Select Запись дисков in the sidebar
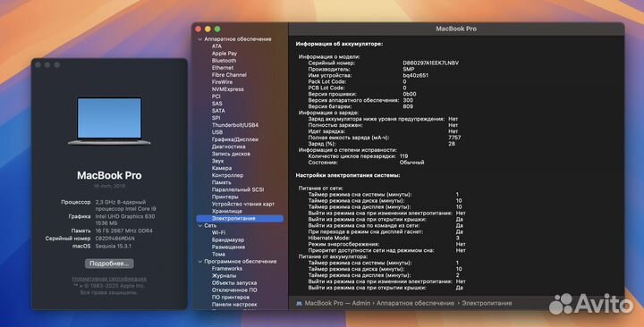 pyautogui.click(x=231, y=154)
